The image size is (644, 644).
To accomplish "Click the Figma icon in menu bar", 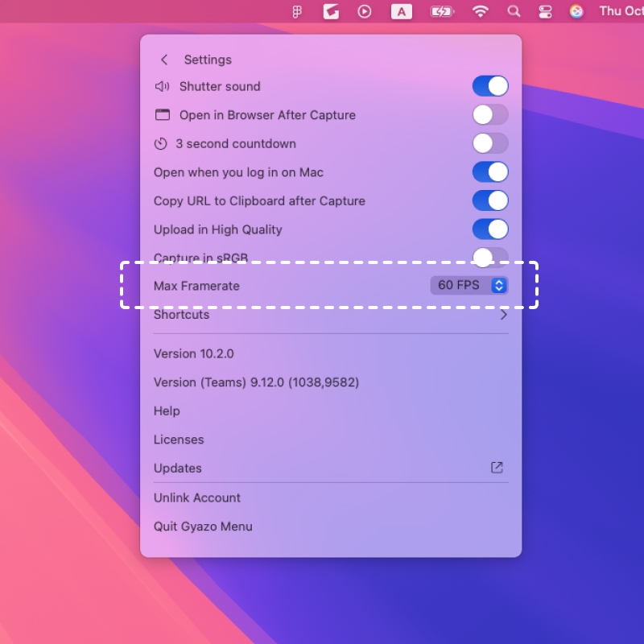I will pos(298,11).
